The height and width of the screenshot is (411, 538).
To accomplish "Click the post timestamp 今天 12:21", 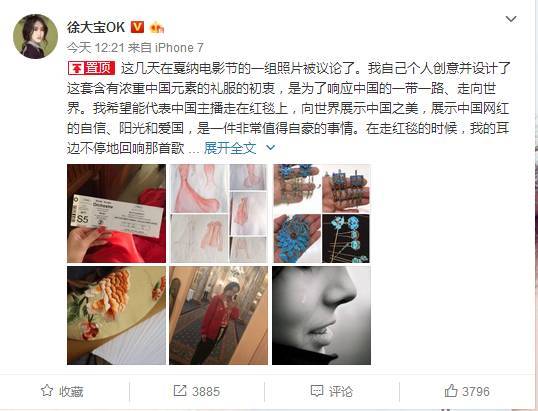I will (95, 48).
